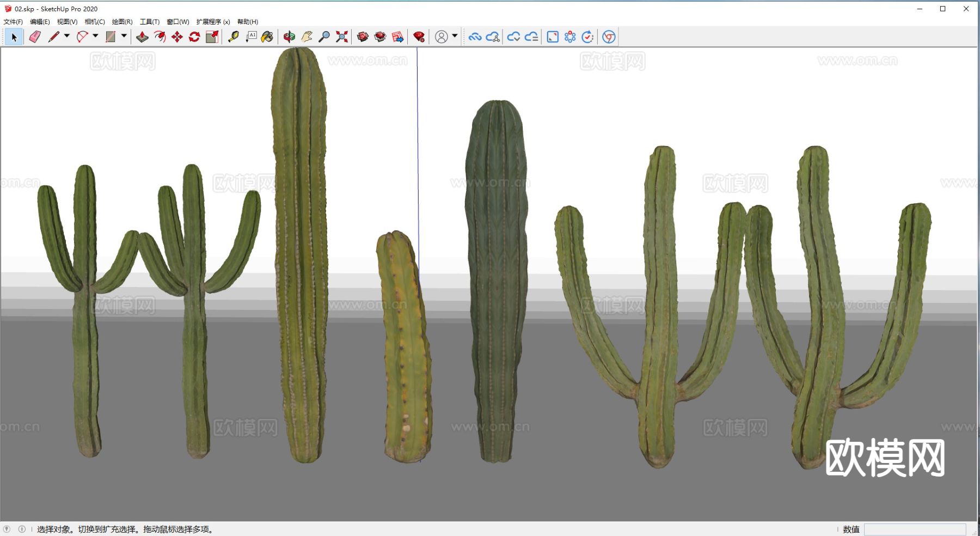This screenshot has width=980, height=536.
Task: Click the 数值 measurements input box
Action: click(x=915, y=529)
